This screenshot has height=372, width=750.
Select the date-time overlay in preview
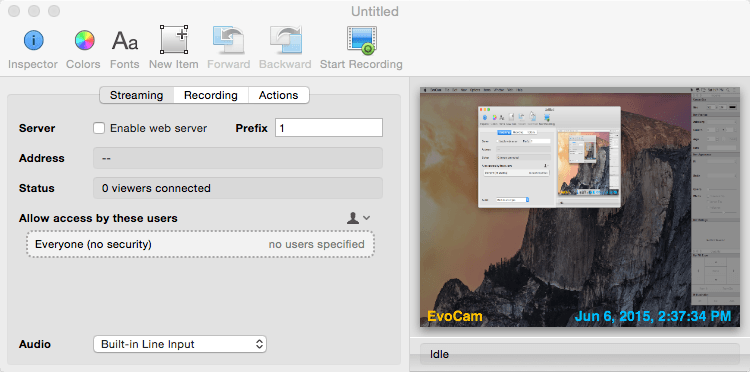pos(653,316)
